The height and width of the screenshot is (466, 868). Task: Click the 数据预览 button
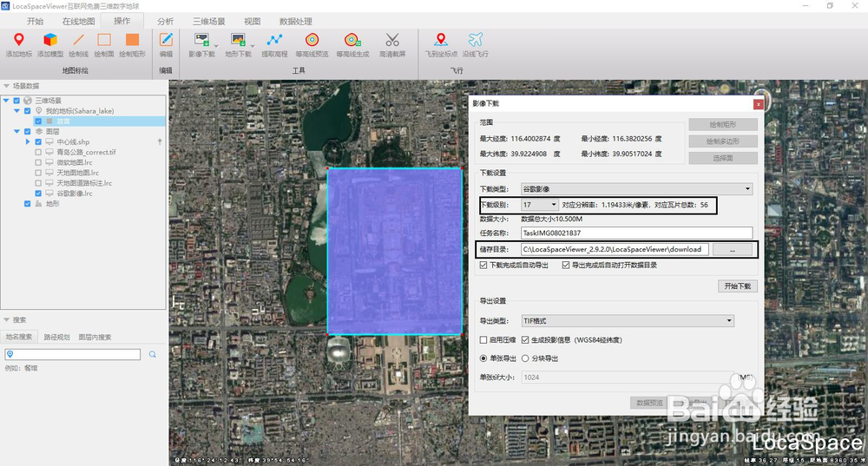[649, 403]
